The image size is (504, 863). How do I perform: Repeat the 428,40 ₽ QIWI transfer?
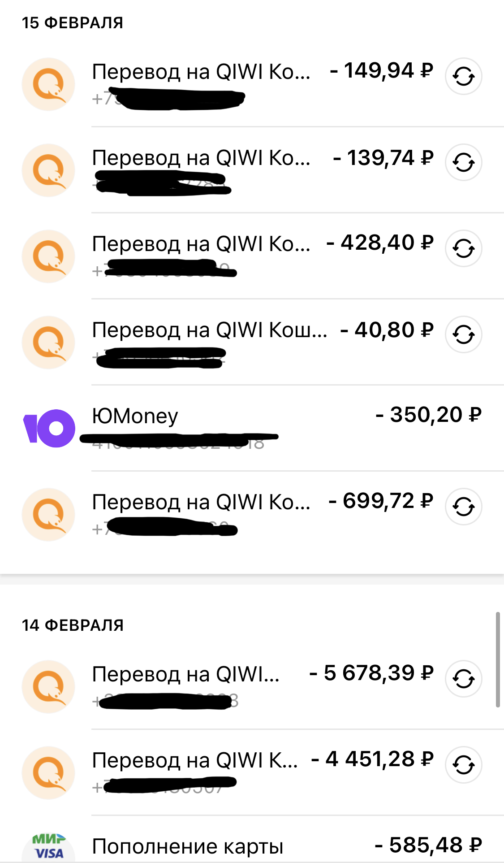pos(463,248)
